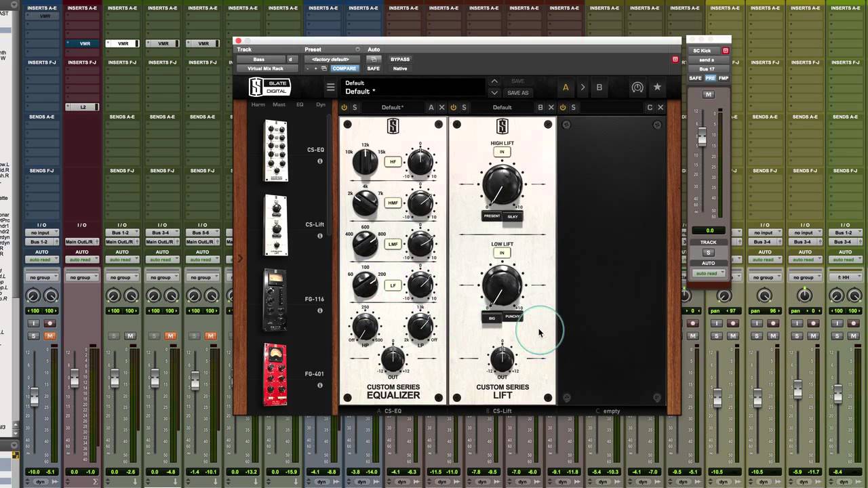Select the Dyn module category tab

coord(320,105)
